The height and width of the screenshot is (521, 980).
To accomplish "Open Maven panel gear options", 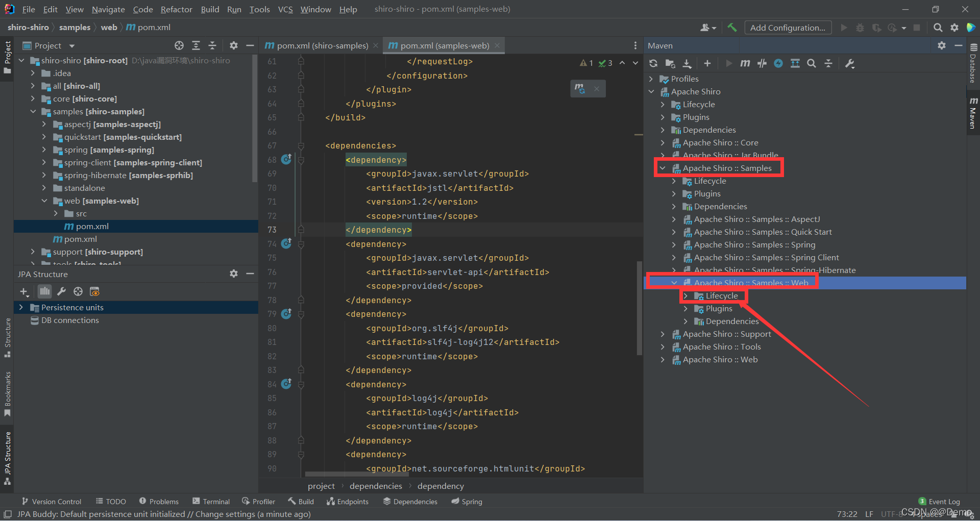I will click(x=942, y=45).
